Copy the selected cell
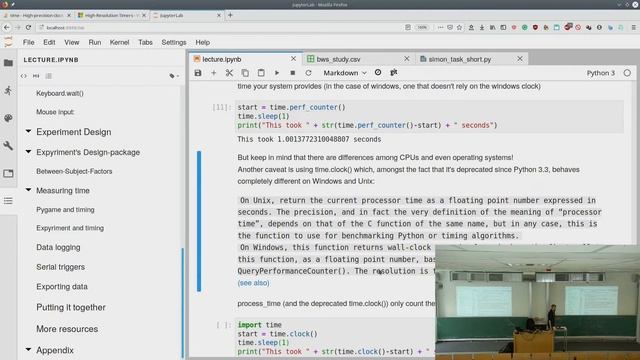The width and height of the screenshot is (640, 360). [245, 73]
